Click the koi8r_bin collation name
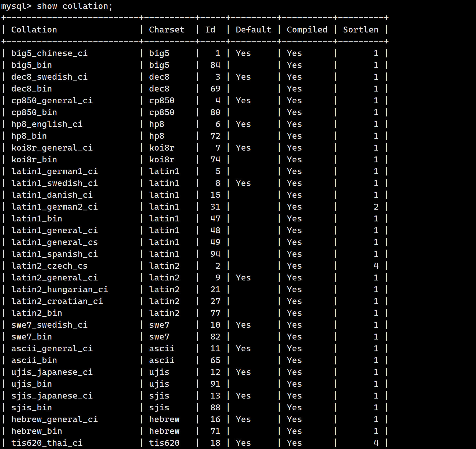476x449 pixels. (x=34, y=159)
